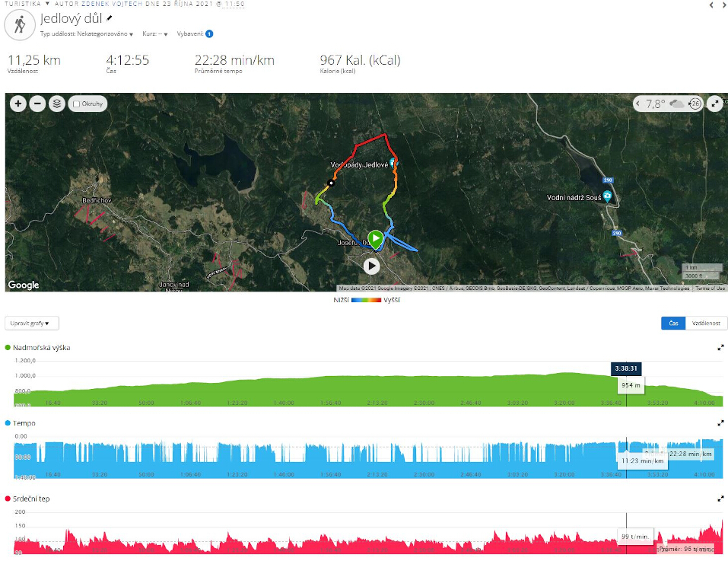Open the Vybavení gear count badge
728x561 pixels.
[x=209, y=34]
